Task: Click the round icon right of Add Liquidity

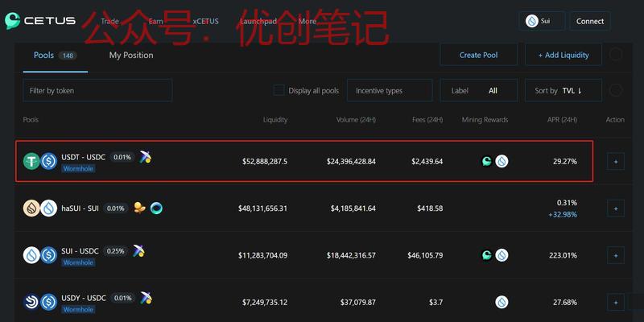Action: tap(615, 55)
